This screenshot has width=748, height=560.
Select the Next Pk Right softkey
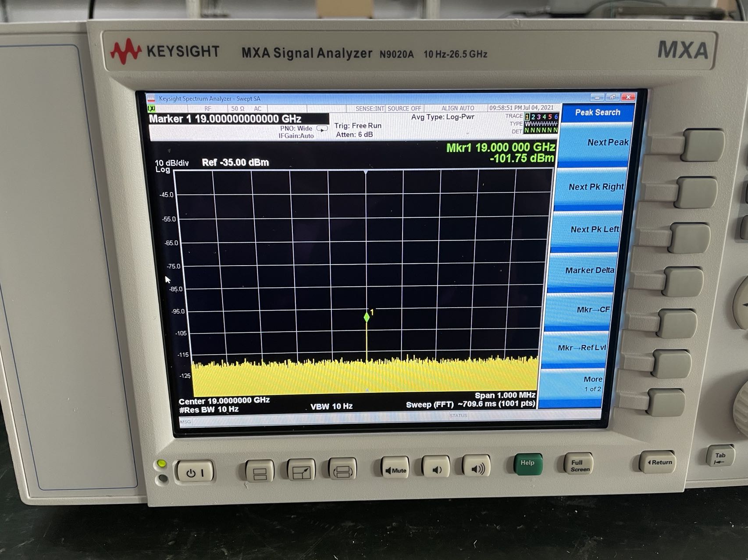point(596,187)
